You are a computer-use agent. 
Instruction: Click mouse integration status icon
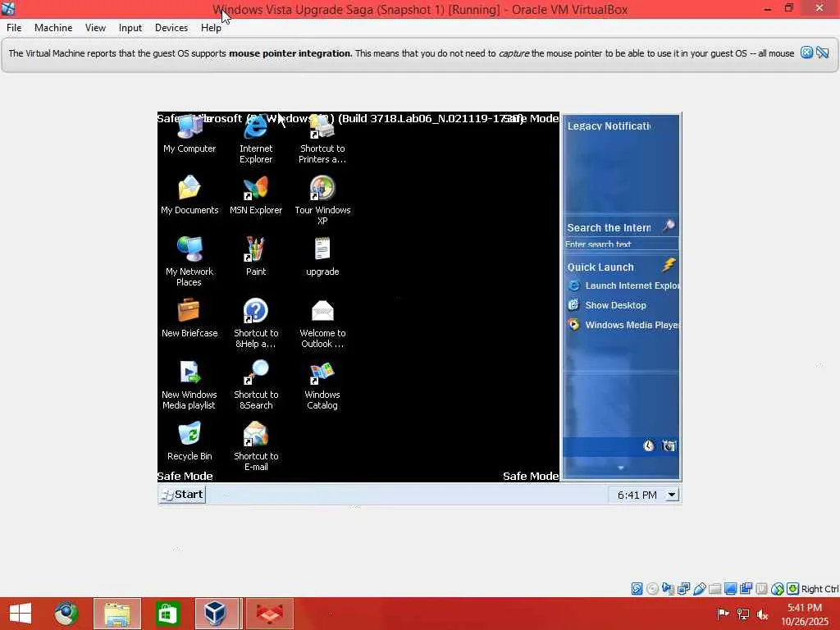[x=778, y=589]
